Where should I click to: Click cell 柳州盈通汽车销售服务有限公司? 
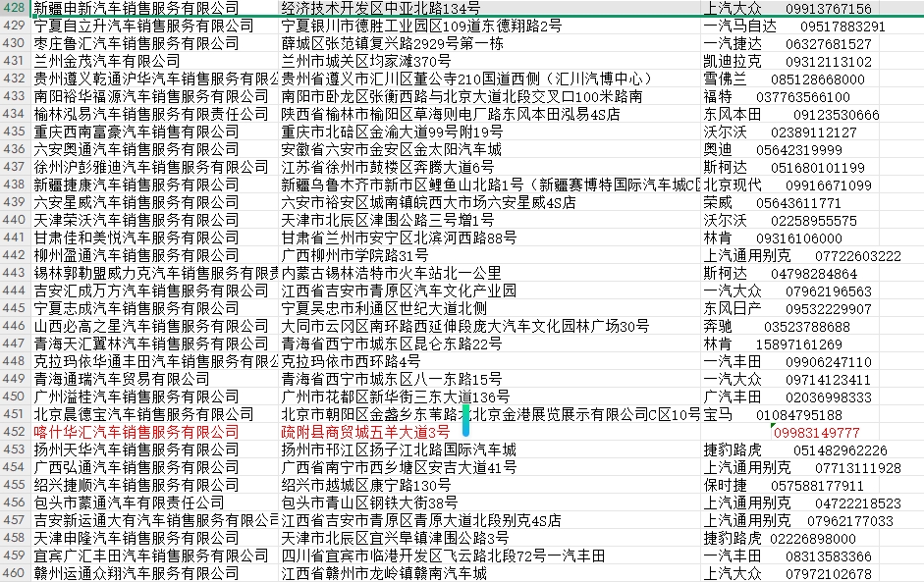click(136, 255)
